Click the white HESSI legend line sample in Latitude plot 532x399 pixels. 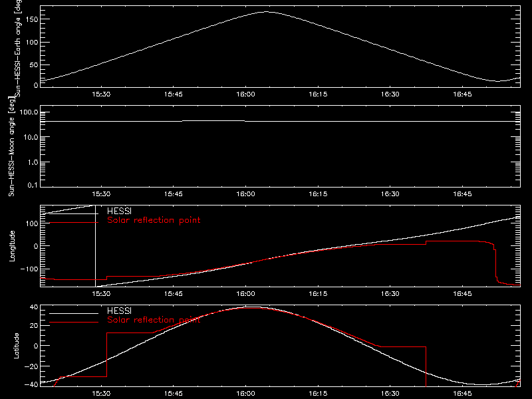click(74, 313)
